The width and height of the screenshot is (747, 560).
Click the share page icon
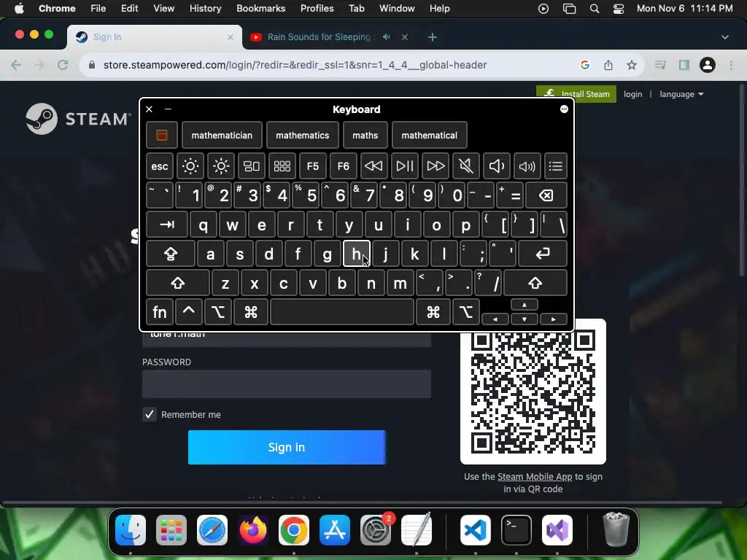[608, 65]
